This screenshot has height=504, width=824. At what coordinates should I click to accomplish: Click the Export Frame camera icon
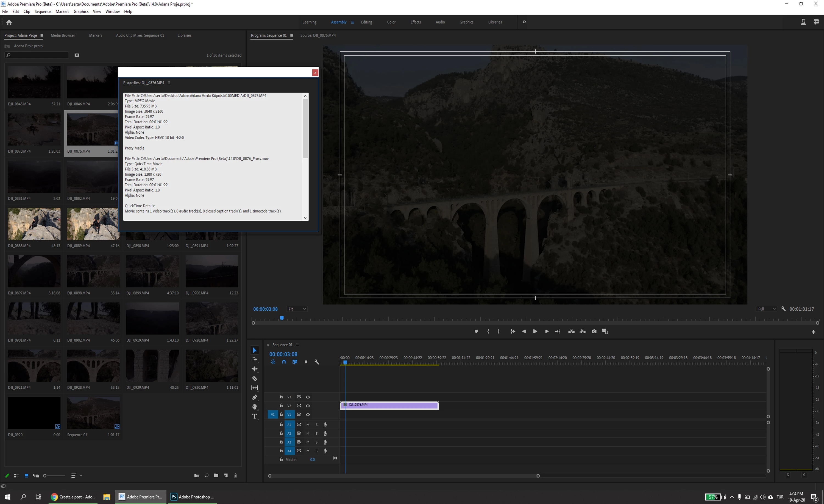594,331
